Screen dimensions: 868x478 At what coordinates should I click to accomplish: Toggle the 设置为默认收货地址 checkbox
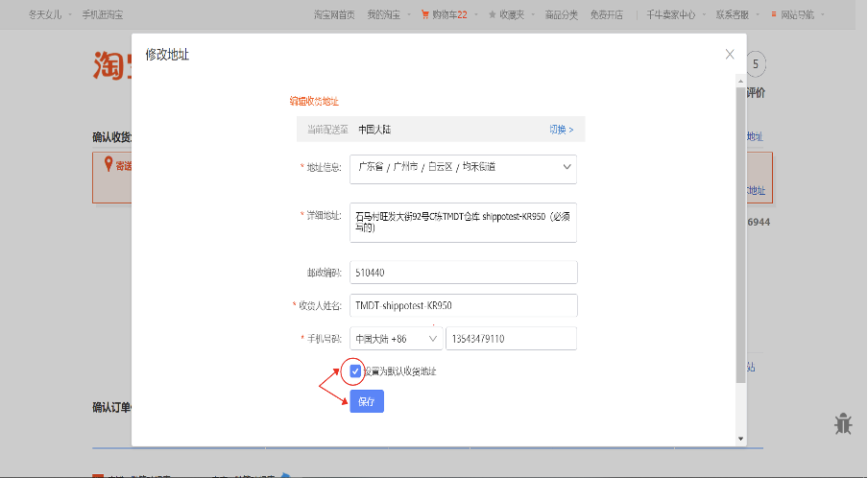(x=355, y=370)
